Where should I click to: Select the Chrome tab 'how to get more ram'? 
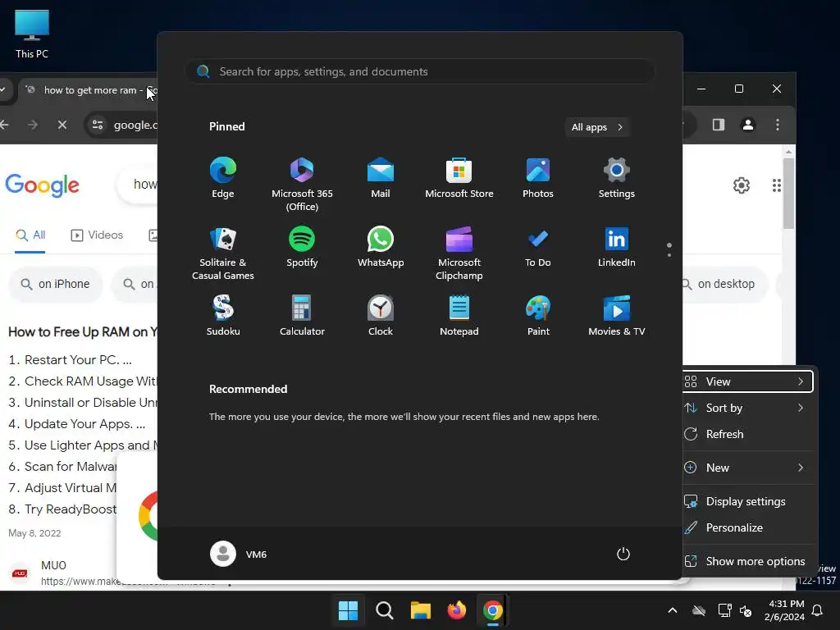click(x=89, y=90)
